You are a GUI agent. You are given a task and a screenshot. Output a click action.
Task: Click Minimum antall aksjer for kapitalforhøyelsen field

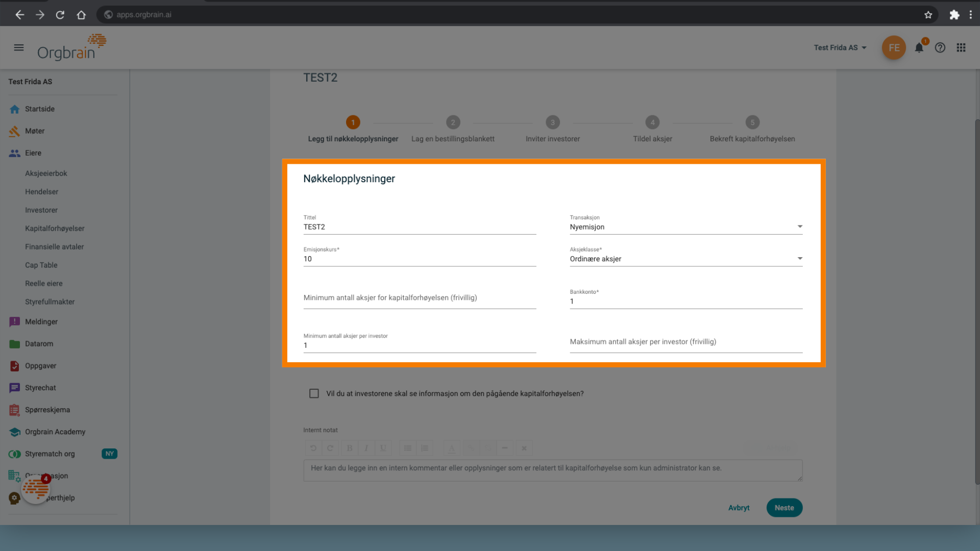[x=420, y=298]
